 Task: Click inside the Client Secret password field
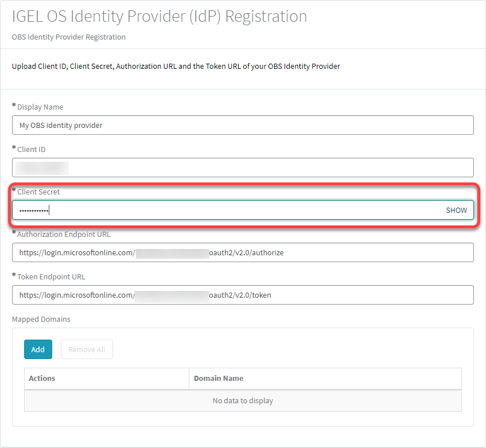click(x=230, y=210)
